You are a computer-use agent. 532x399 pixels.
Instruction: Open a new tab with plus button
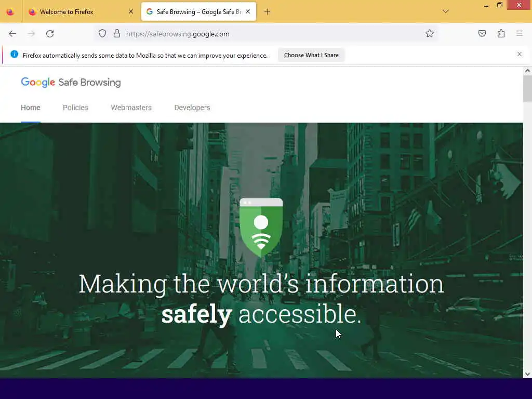pos(268,12)
